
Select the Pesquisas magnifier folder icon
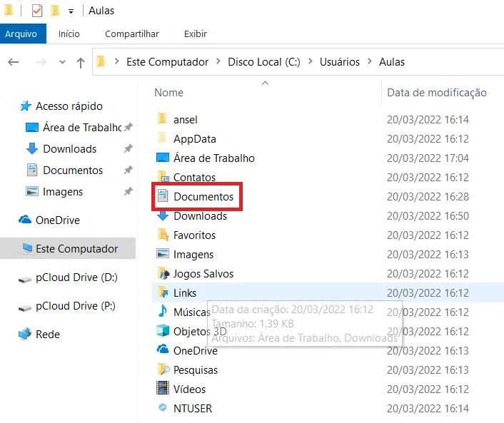[163, 370]
